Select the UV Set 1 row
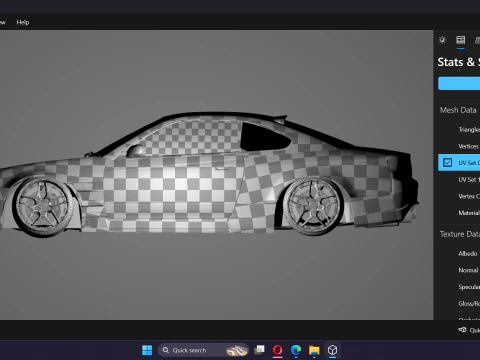480x360 pixels. [459, 179]
